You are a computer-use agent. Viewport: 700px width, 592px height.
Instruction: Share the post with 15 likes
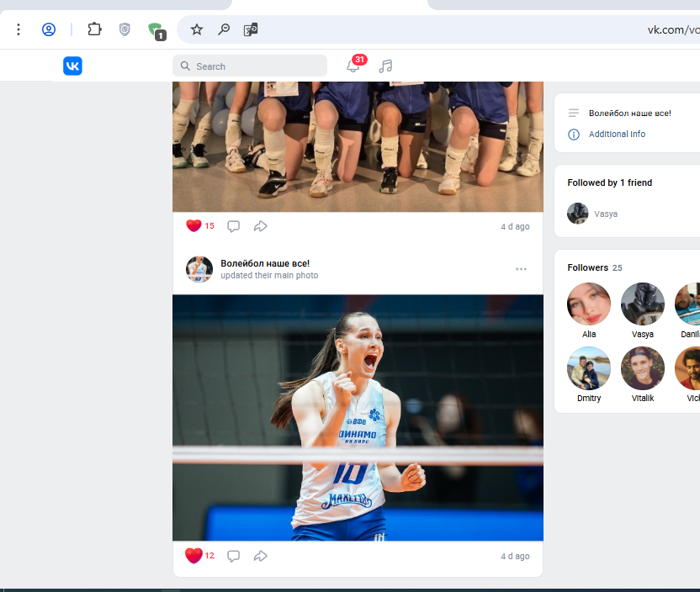point(260,226)
